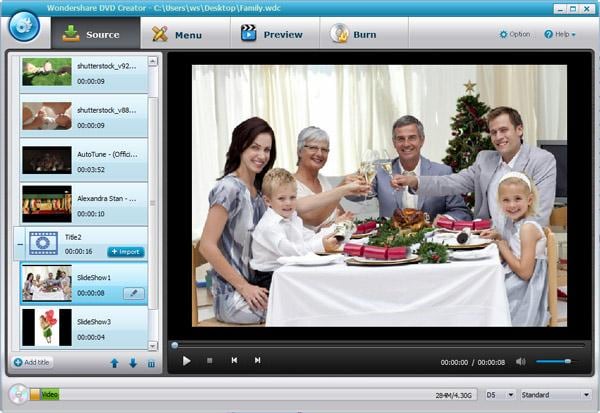Select the Alexandra Stan clip thumbnail

point(47,204)
